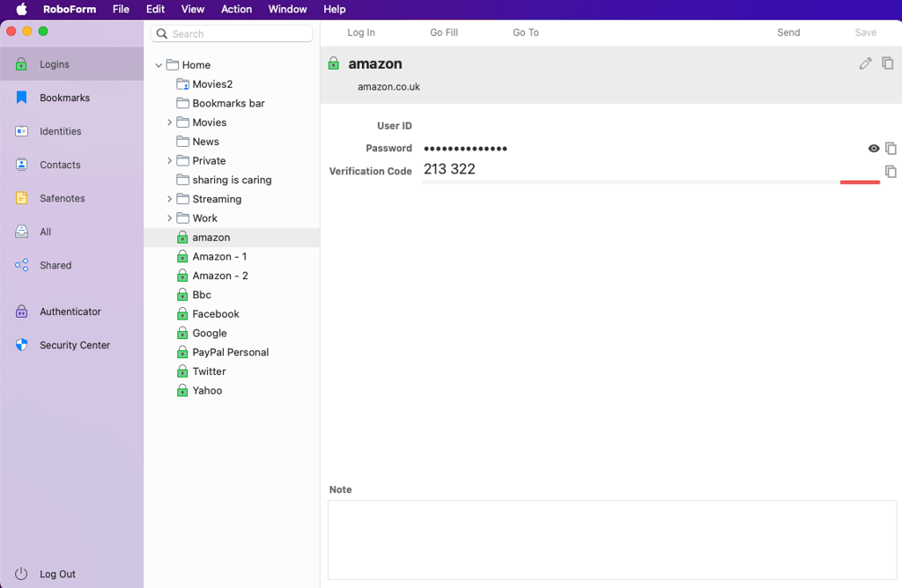Reveal password with the eye icon

pos(873,148)
